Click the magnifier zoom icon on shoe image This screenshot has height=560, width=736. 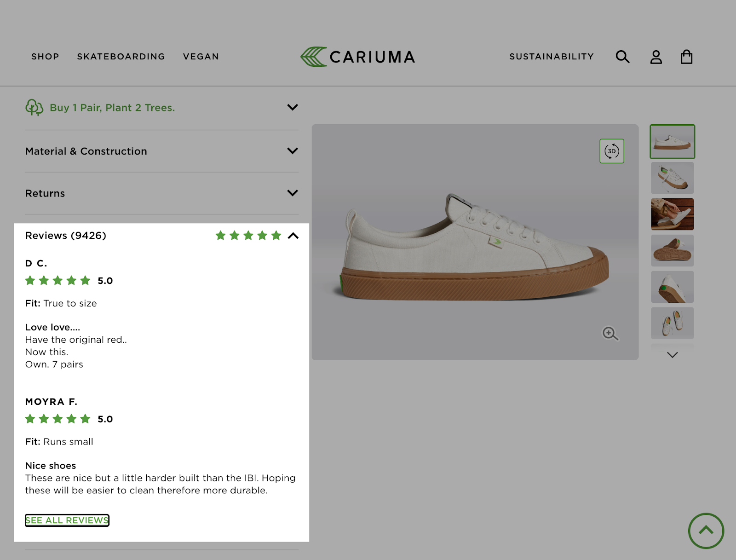pyautogui.click(x=610, y=333)
